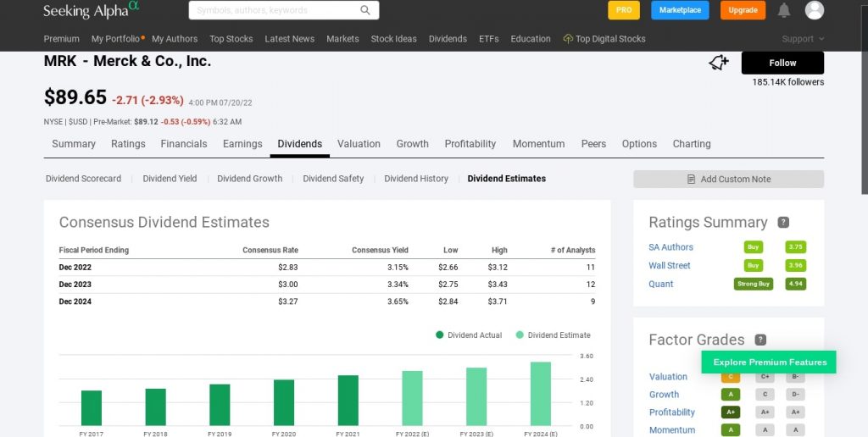Click the search magnifier icon
868x437 pixels.
point(365,10)
